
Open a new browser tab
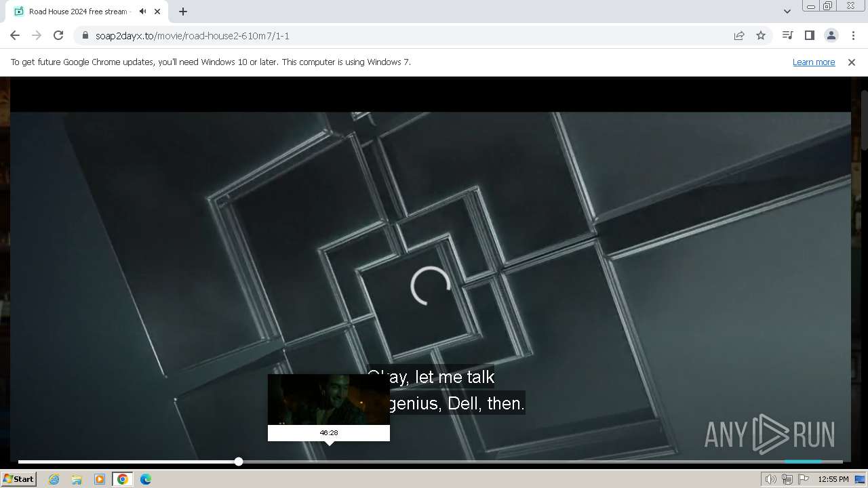[183, 12]
